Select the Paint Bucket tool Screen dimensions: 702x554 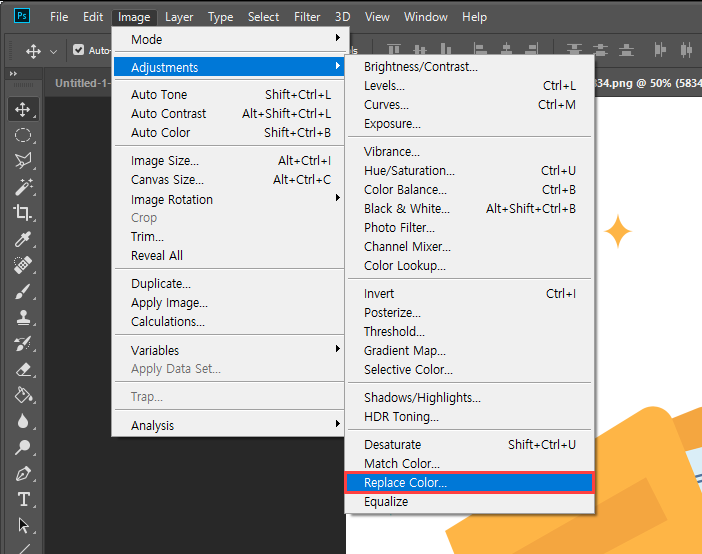23,395
